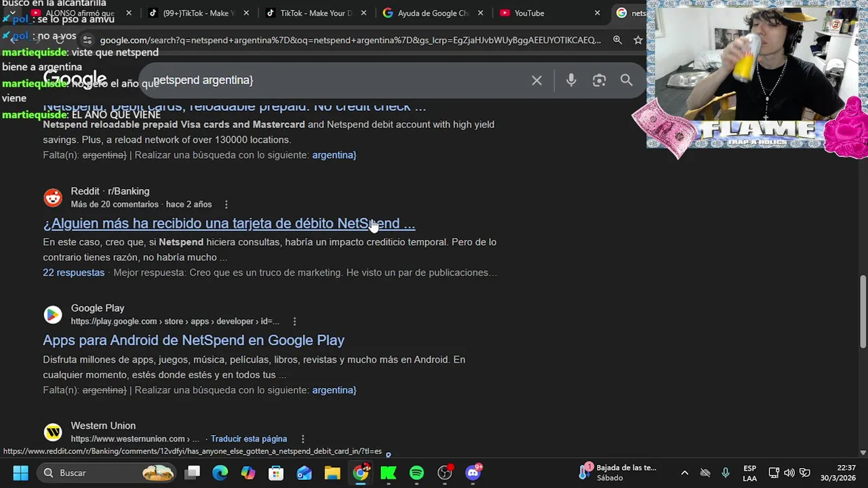
Task: Click the microphone tray icon
Action: tap(726, 472)
